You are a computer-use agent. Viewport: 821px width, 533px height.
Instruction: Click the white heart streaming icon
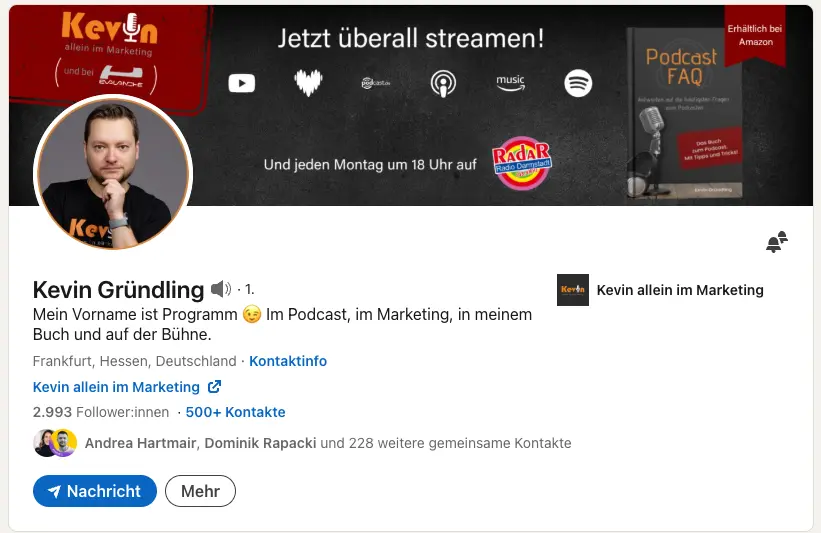point(308,83)
